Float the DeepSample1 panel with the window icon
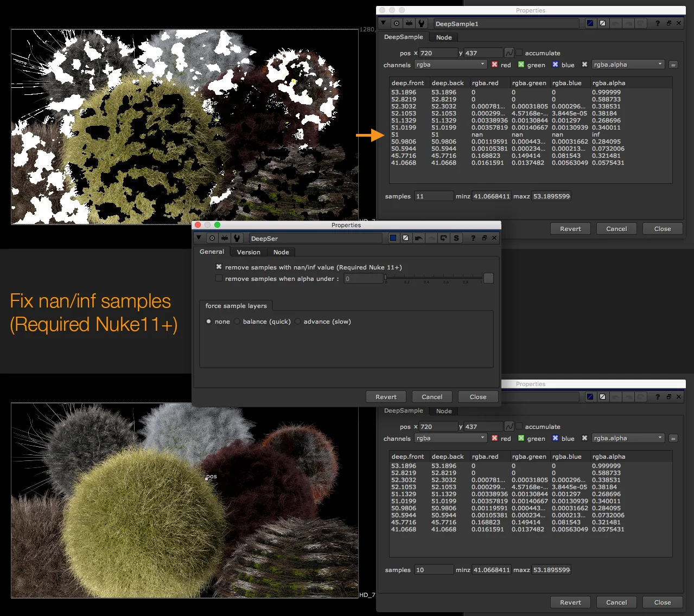Image resolution: width=694 pixels, height=616 pixels. click(668, 23)
